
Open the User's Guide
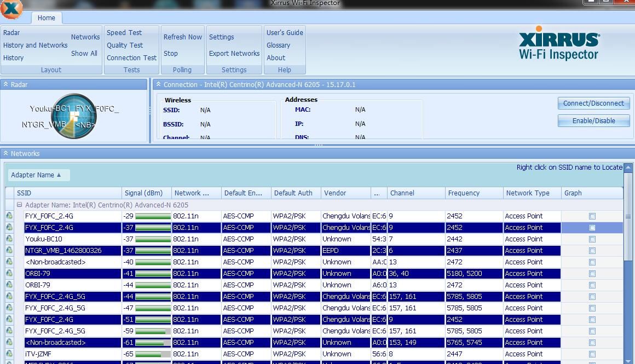[285, 33]
